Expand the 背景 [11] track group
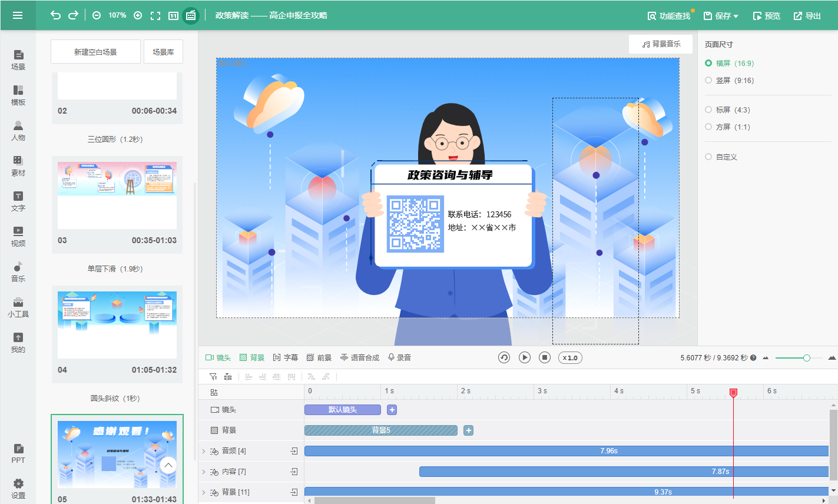838x504 pixels. pos(204,492)
